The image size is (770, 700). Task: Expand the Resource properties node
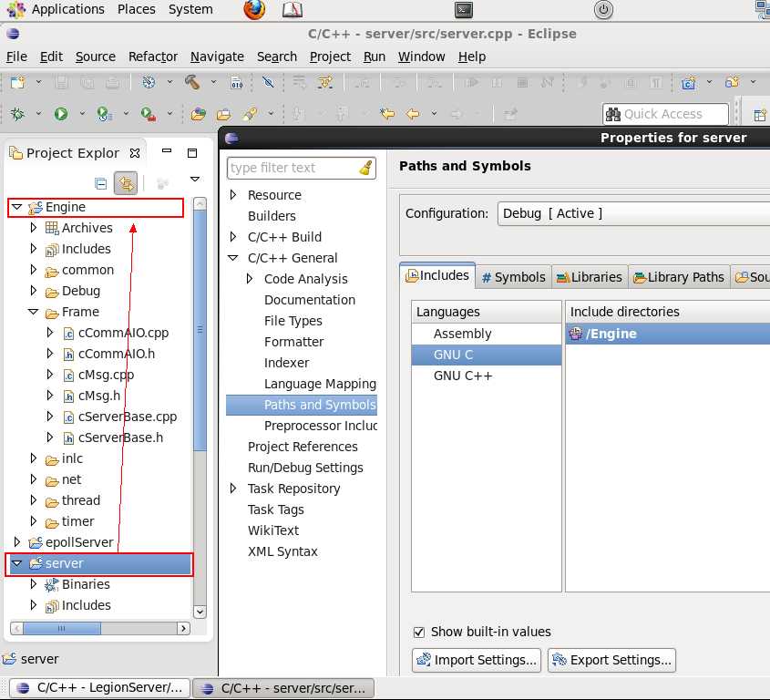coord(233,194)
